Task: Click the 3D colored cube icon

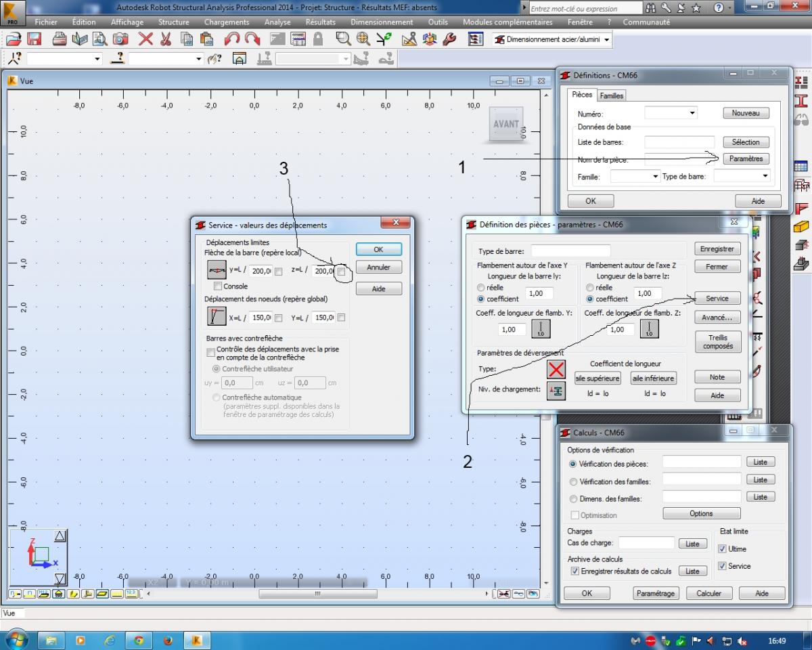Action: tap(429, 39)
